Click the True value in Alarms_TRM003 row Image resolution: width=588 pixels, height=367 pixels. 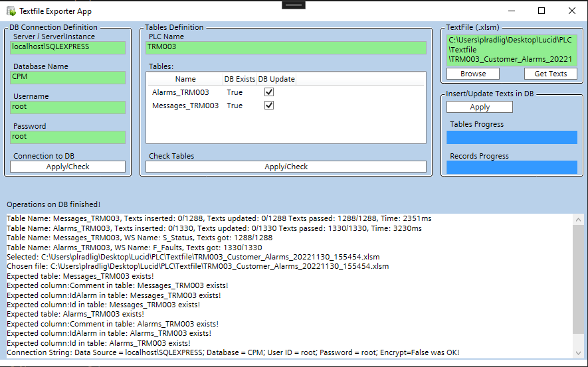click(235, 92)
